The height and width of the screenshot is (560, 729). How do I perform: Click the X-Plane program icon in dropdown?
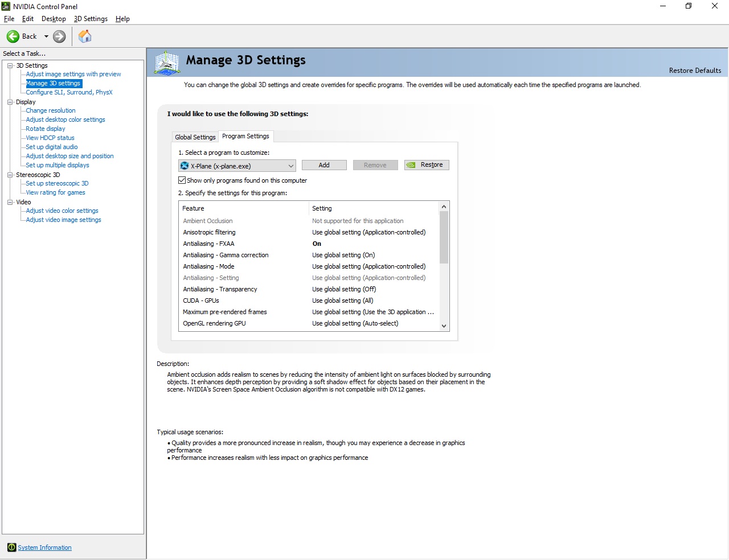tap(185, 166)
